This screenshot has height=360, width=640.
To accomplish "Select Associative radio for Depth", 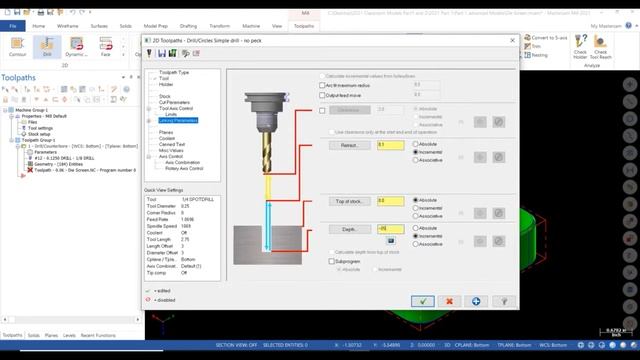I will click(416, 244).
